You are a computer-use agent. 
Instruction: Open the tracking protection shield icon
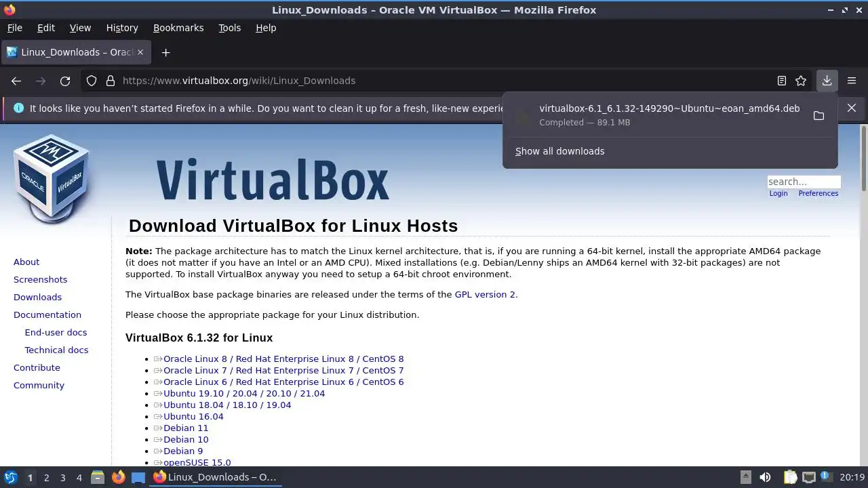pyautogui.click(x=92, y=81)
